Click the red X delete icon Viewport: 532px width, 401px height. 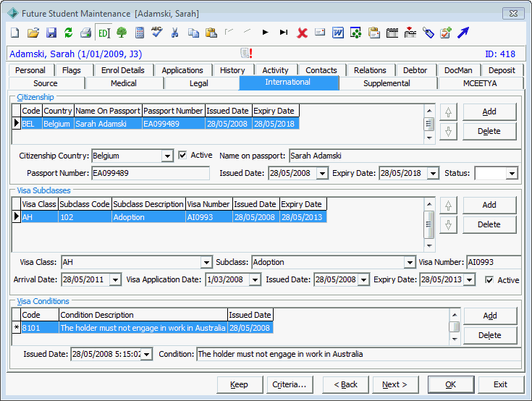coord(302,33)
